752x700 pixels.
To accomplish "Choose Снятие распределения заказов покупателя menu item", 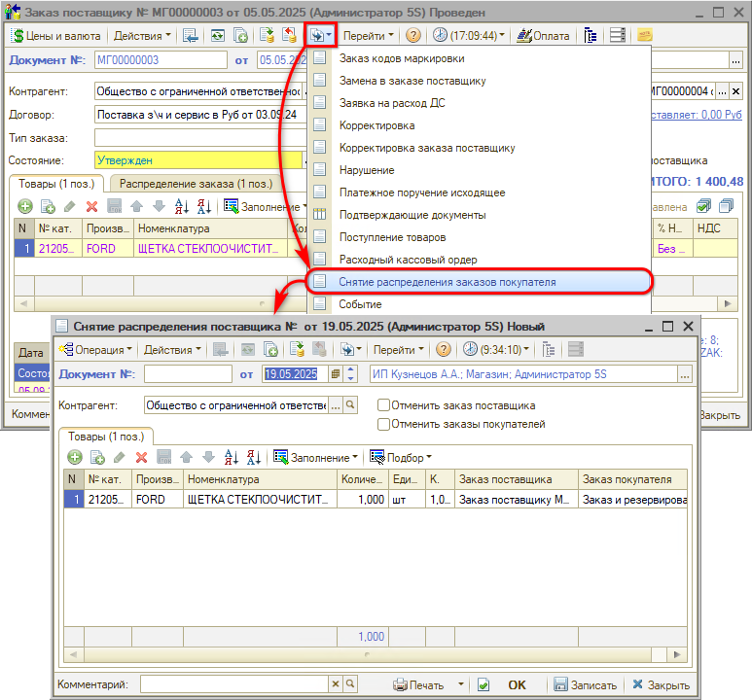I will (448, 282).
